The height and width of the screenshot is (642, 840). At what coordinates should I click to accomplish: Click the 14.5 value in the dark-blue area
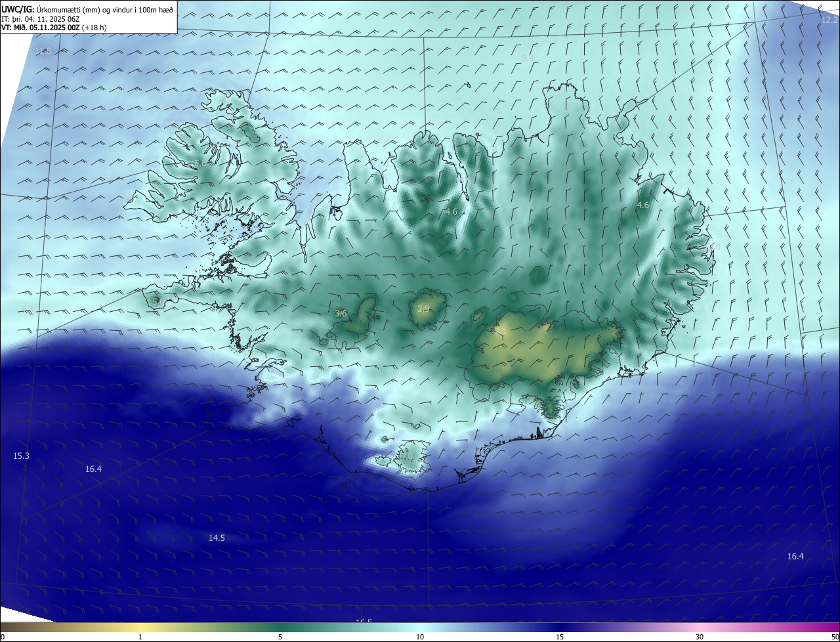[x=217, y=538]
